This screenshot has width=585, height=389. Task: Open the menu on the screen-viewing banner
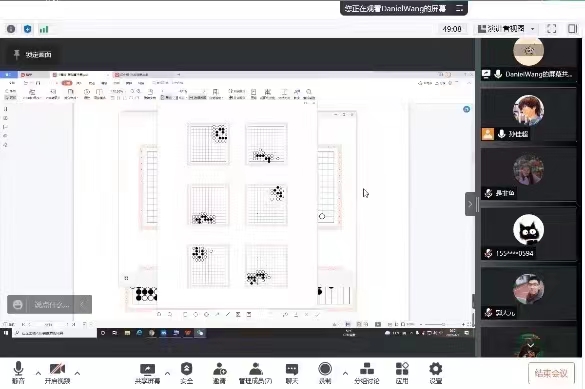tap(459, 8)
